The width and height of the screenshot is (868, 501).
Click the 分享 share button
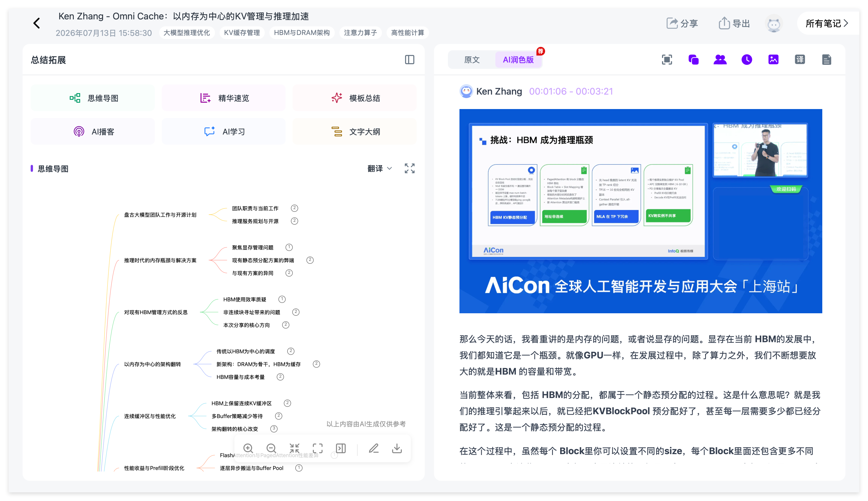click(682, 23)
